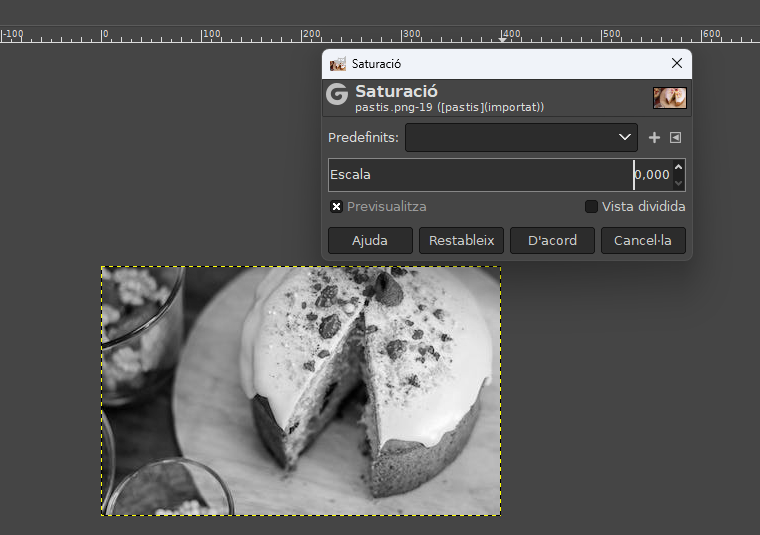The height and width of the screenshot is (535, 760).
Task: Increase Escala value with up arrow
Action: 679,167
